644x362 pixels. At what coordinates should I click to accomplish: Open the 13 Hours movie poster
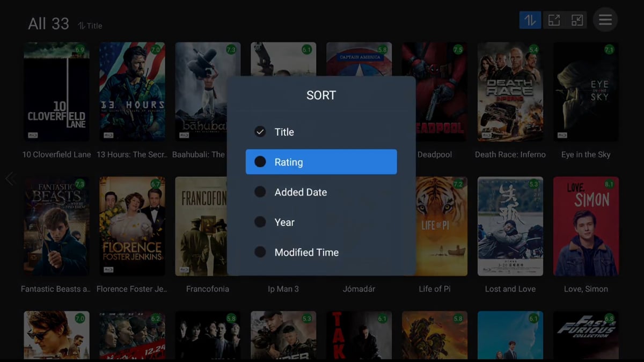point(132,92)
